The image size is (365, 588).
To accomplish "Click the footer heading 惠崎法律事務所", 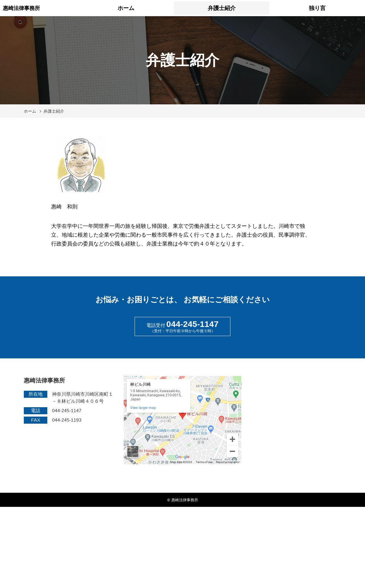I will [44, 380].
